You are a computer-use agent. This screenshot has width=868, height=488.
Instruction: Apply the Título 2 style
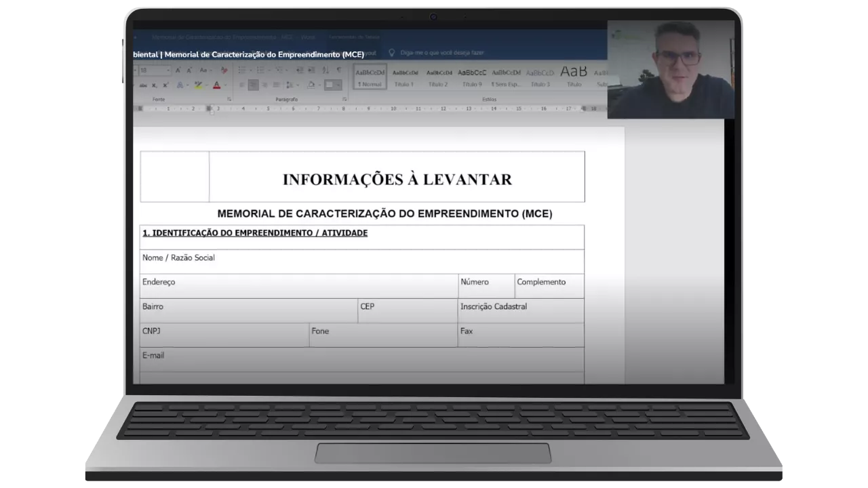click(x=438, y=77)
